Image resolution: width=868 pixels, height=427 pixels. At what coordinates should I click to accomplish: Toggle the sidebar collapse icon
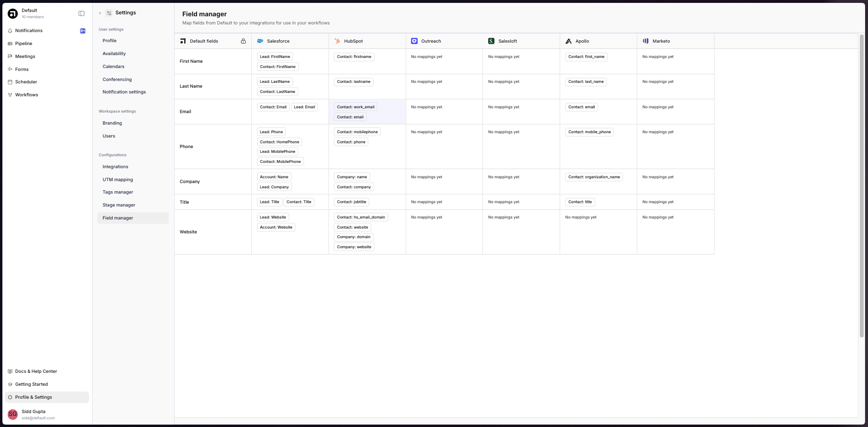click(82, 13)
